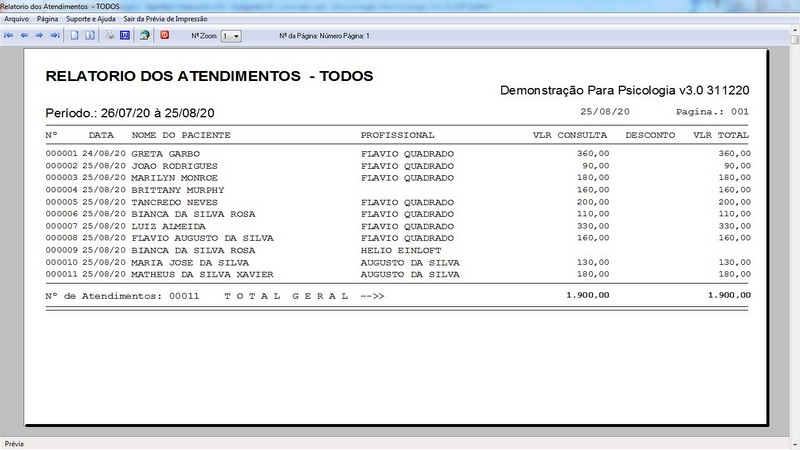Go to the previous page arrow icon
Image resolution: width=800 pixels, height=450 pixels.
point(24,36)
